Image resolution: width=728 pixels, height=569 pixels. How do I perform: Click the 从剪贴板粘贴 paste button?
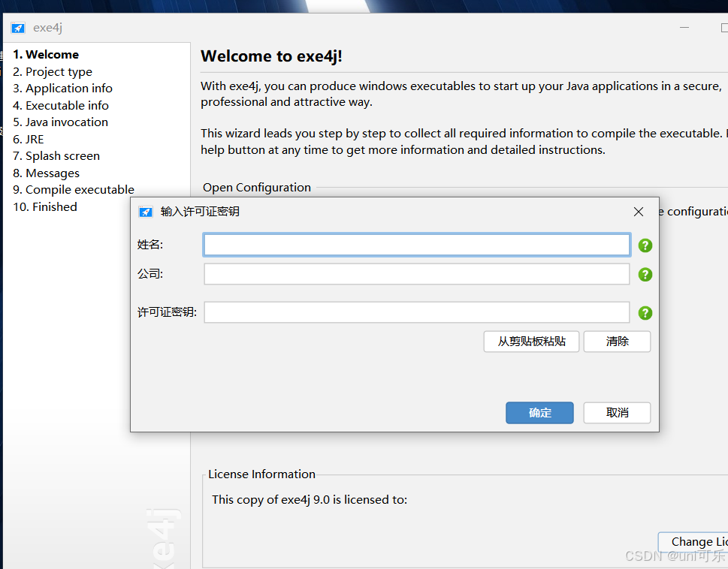click(x=531, y=342)
